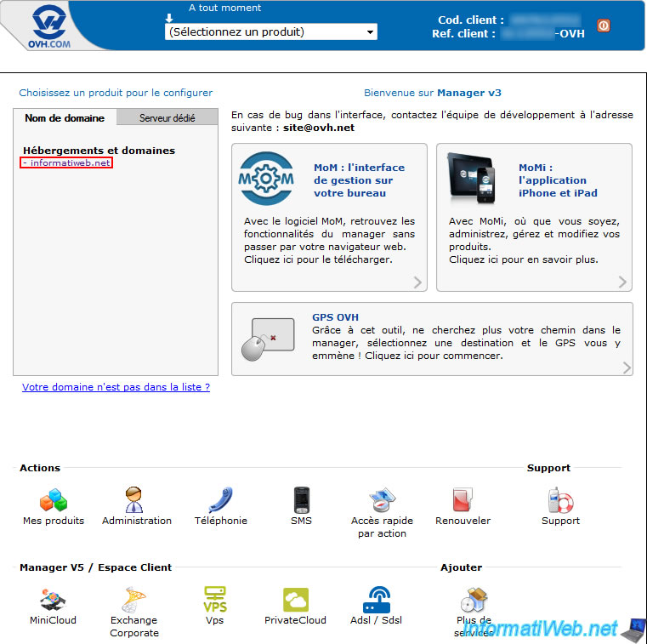Open the GPS OVH heading link
Viewport: 647px width, 644px height.
pyautogui.click(x=335, y=317)
